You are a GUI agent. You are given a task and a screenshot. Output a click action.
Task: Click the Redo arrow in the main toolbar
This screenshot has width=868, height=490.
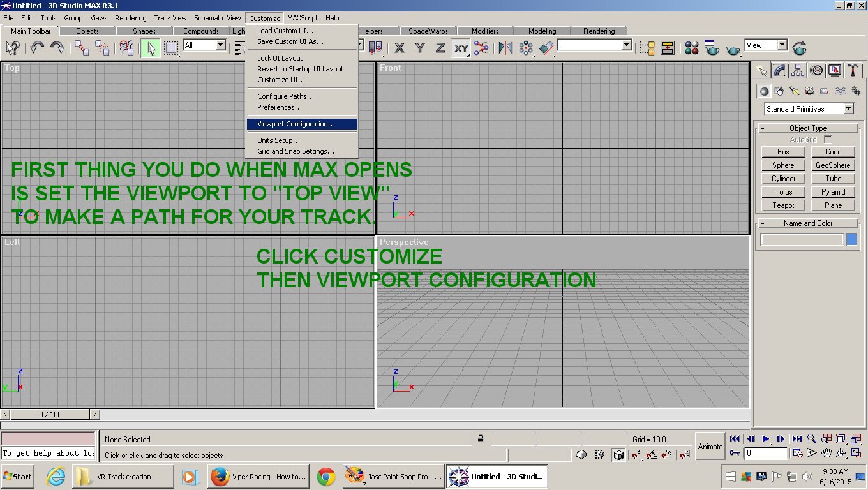57,48
